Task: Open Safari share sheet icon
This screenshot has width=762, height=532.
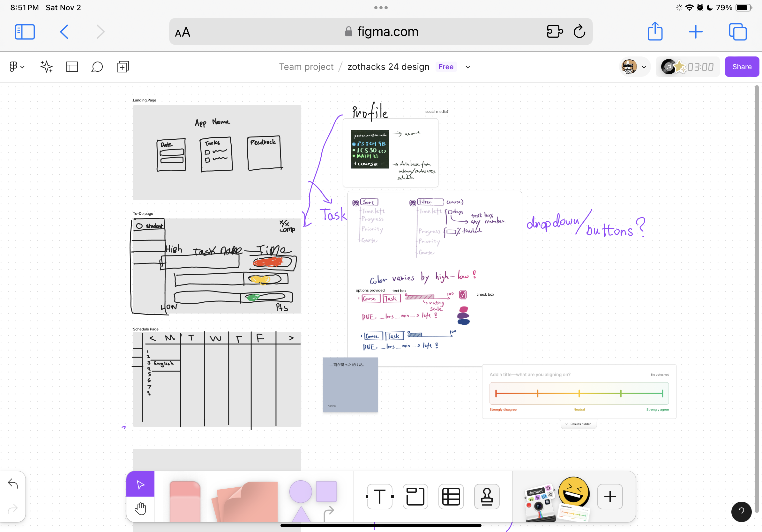Action: click(655, 32)
